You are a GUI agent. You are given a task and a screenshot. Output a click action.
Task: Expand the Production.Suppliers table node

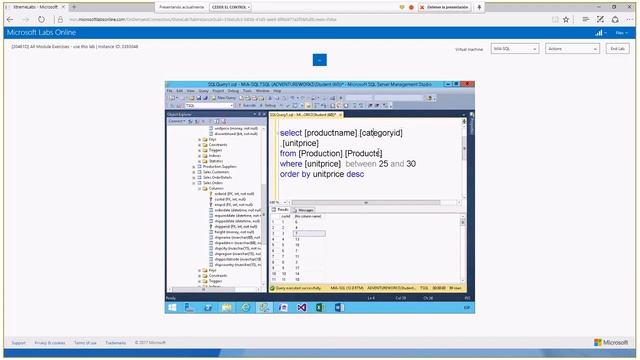[x=194, y=167]
